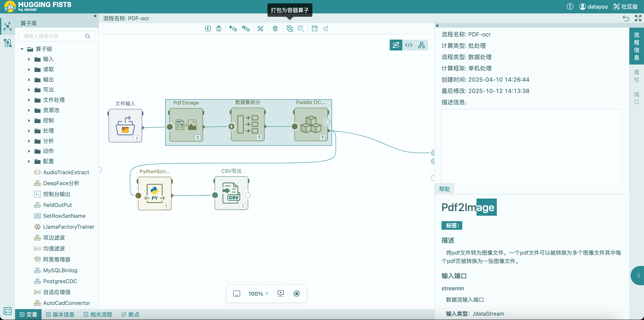
Task: Click the delete trash icon in the toolbar
Action: pos(275,28)
